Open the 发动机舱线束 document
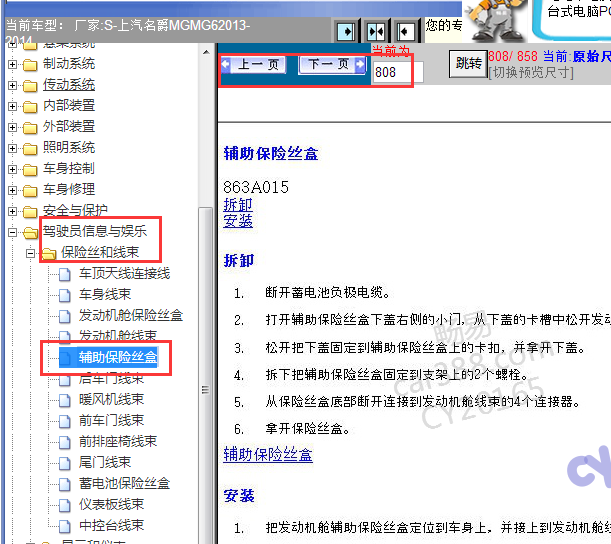This screenshot has width=611, height=544. (118, 336)
